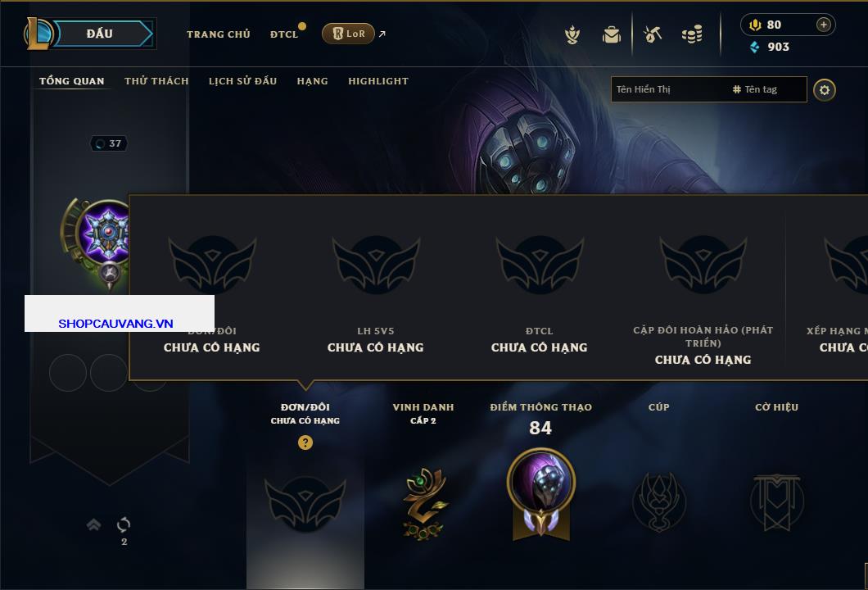
Task: Open the profile settings gear icon
Action: click(825, 90)
